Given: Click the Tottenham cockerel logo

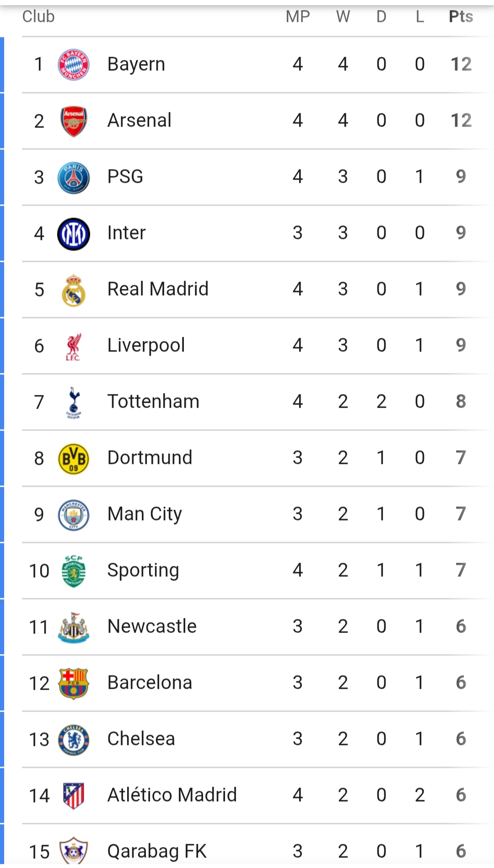Looking at the screenshot, I should 73,402.
